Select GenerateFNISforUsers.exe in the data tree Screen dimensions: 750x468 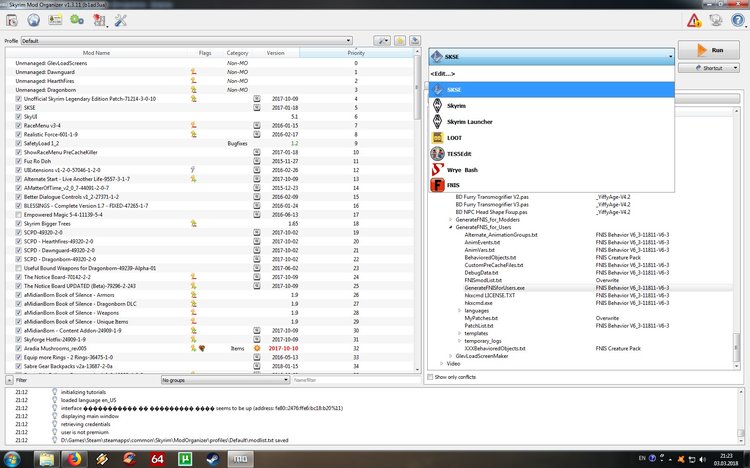tap(495, 288)
